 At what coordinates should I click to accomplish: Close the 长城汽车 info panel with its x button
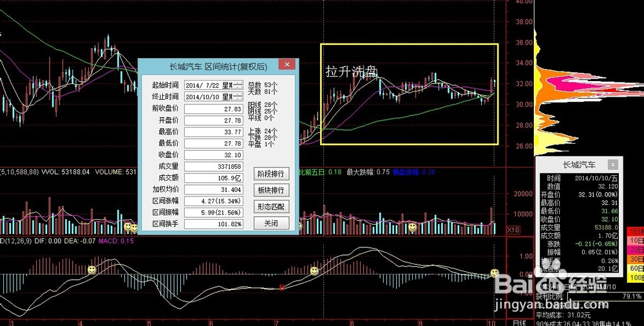click(612, 165)
